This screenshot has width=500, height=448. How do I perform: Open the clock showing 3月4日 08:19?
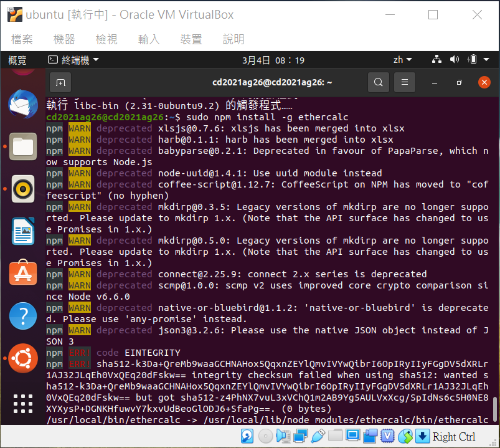click(x=273, y=60)
